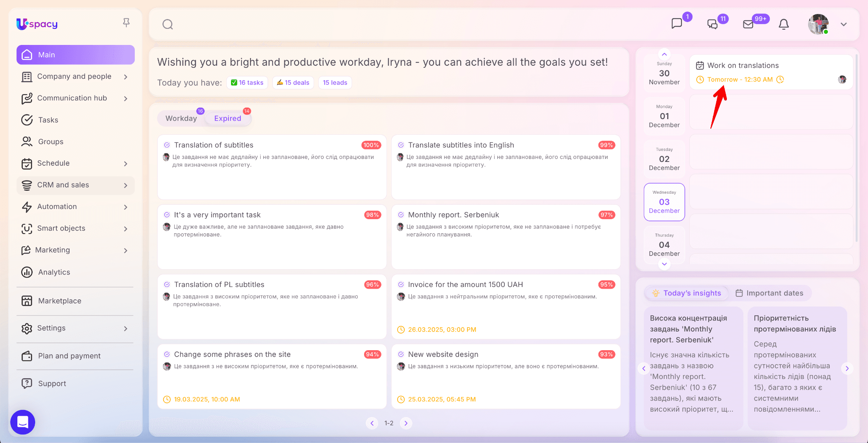The height and width of the screenshot is (443, 868).
Task: Click the search magnifier icon
Action: pos(167,25)
